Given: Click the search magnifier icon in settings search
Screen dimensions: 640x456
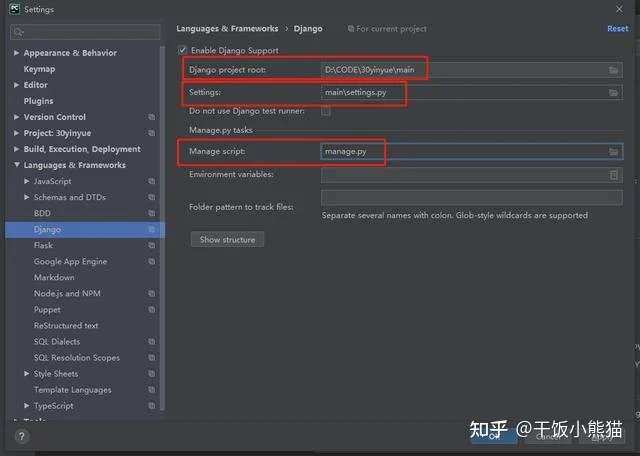Looking at the screenshot, I should click(x=18, y=32).
